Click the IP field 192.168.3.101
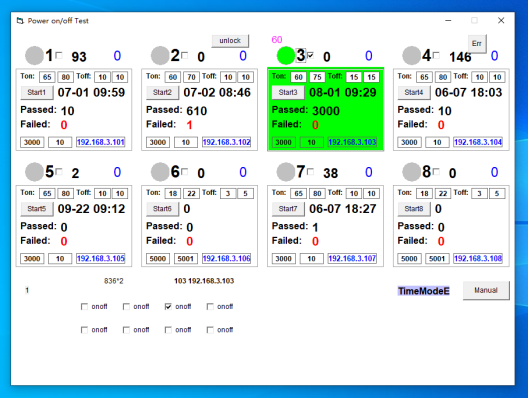 pyautogui.click(x=101, y=142)
